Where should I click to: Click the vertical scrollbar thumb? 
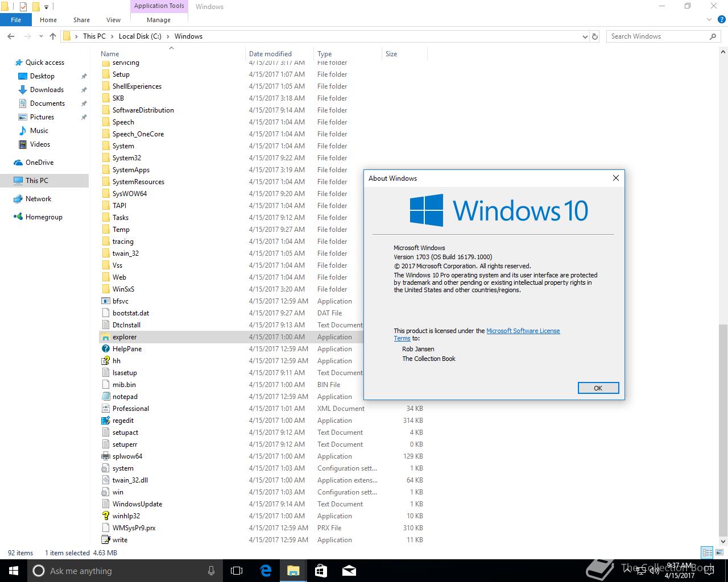(x=723, y=430)
